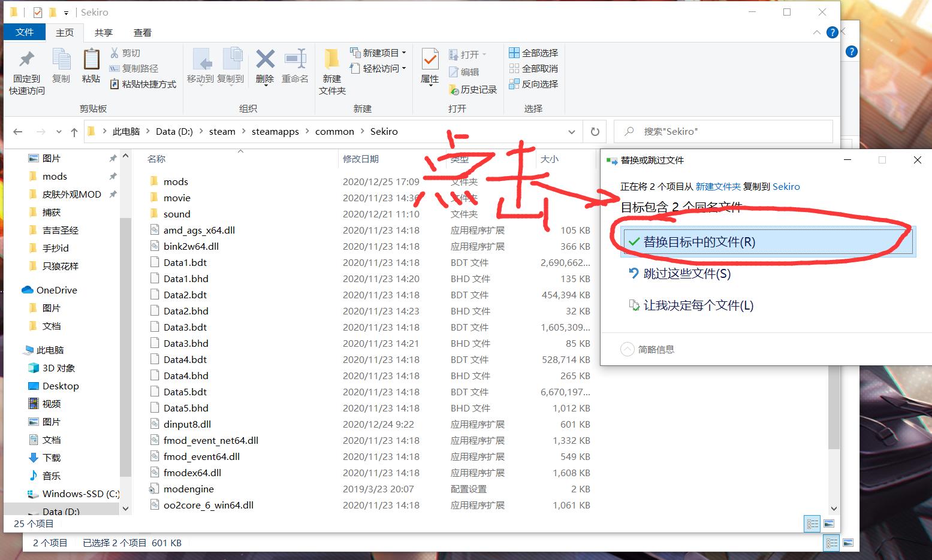Screen dimensions: 932x560
Task: Open the address bar history dropdown
Action: (x=571, y=132)
